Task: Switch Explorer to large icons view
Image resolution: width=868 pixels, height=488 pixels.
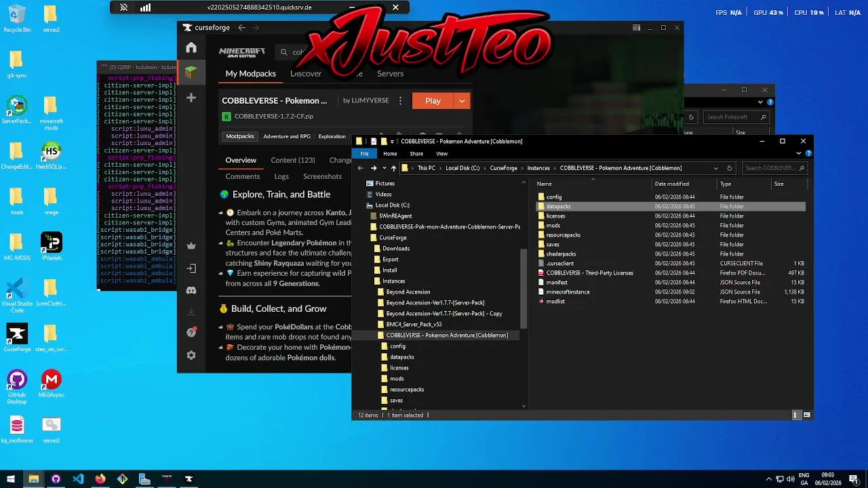Action: coord(806,415)
